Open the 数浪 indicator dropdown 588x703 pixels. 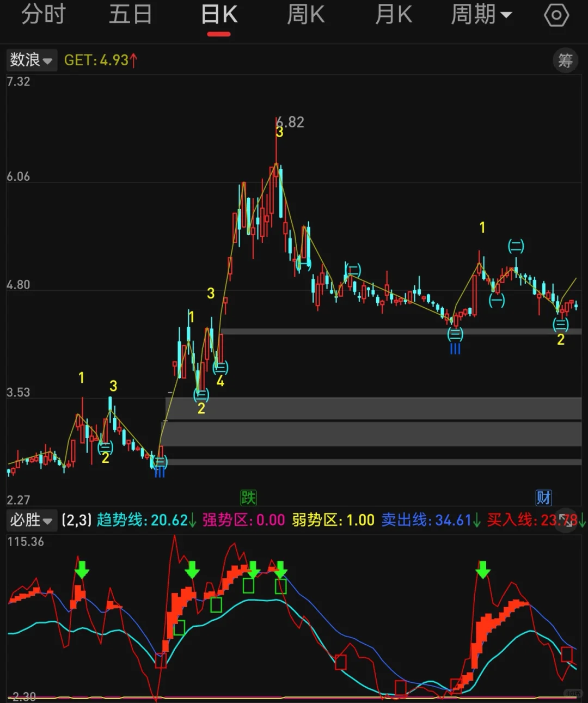click(32, 60)
